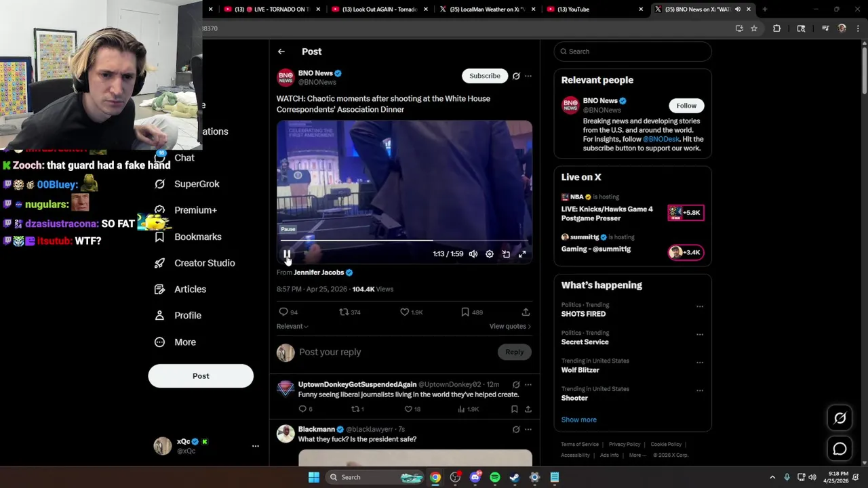Open the Relevant replies sort dropdown
Viewport: 868px width, 488px height.
coord(292,326)
